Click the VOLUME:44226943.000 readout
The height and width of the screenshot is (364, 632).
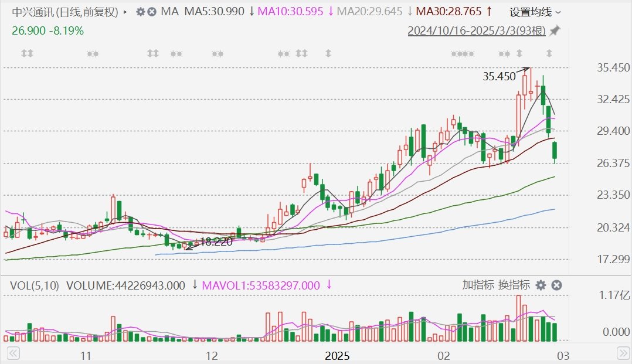pyautogui.click(x=125, y=285)
